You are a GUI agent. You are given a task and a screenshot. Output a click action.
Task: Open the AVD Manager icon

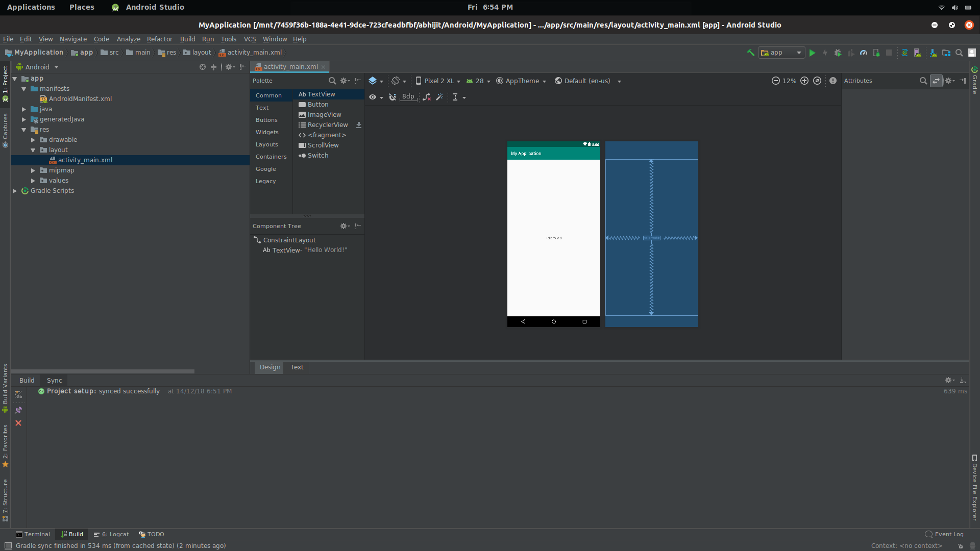pos(917,53)
